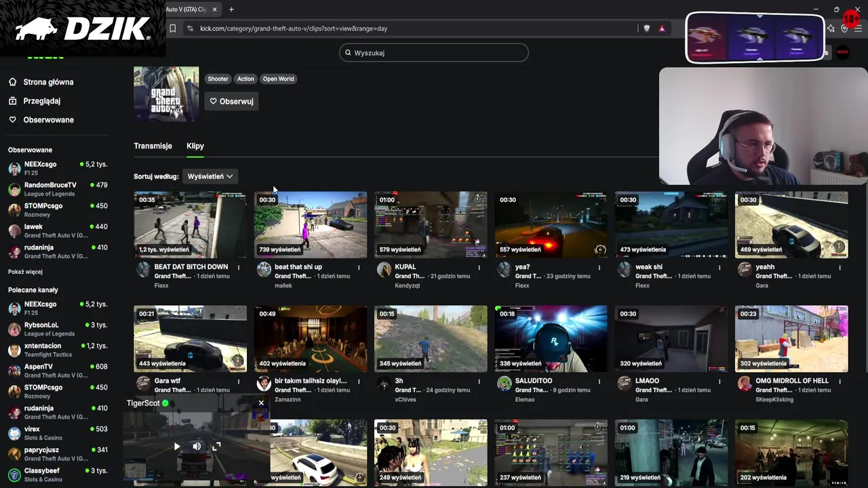This screenshot has width=868, height=488.
Task: Expand TigerScot mini player to fullscreen
Action: click(216, 447)
